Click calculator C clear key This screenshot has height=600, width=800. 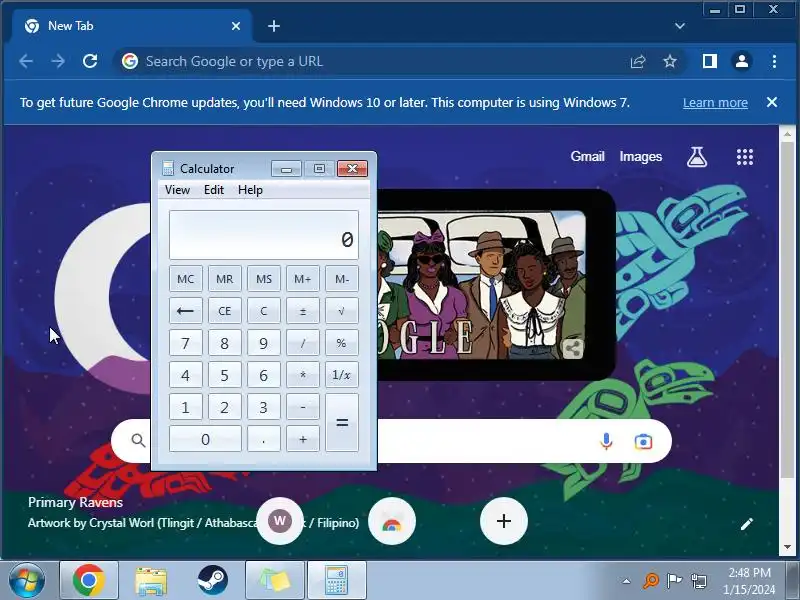pyautogui.click(x=264, y=311)
